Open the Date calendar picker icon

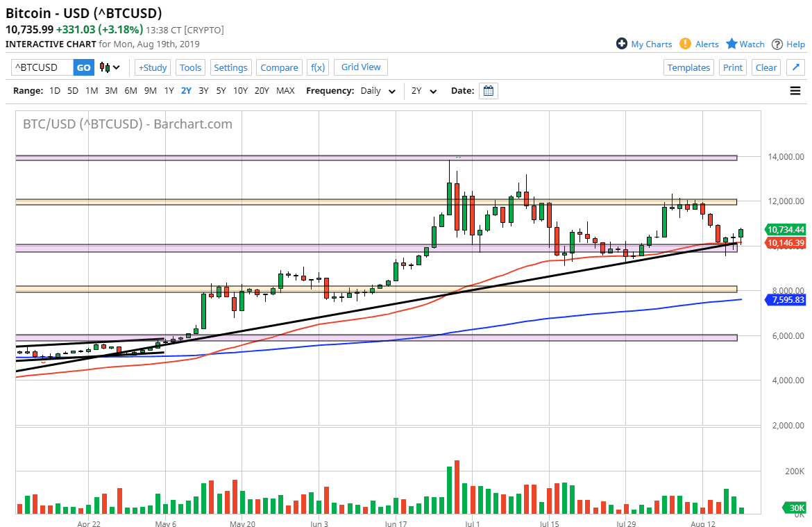point(488,90)
